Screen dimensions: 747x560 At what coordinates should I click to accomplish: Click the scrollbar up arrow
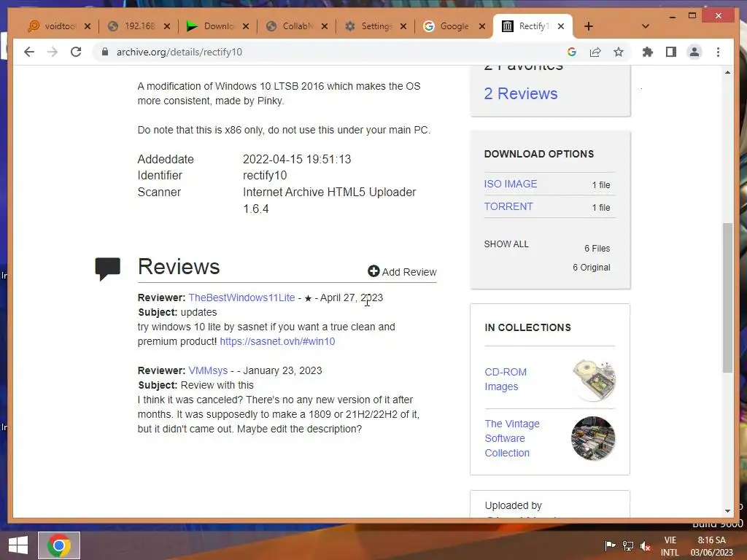click(x=727, y=72)
